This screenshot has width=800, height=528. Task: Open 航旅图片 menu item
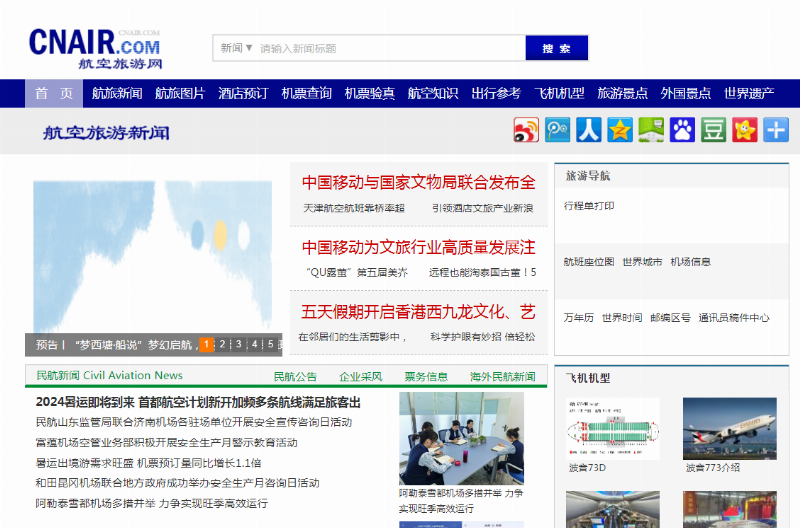(x=180, y=93)
